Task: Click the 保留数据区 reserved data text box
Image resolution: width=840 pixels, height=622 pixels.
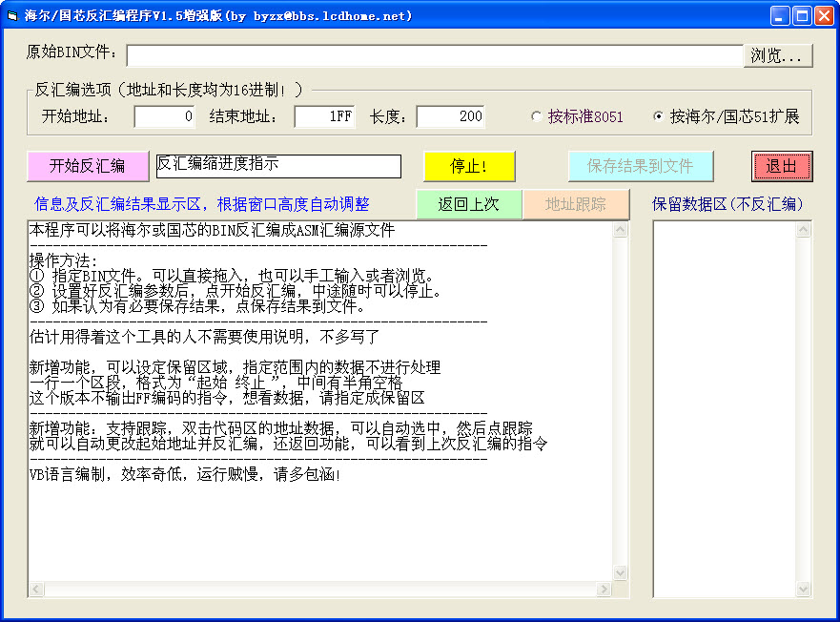Action: pos(725,410)
